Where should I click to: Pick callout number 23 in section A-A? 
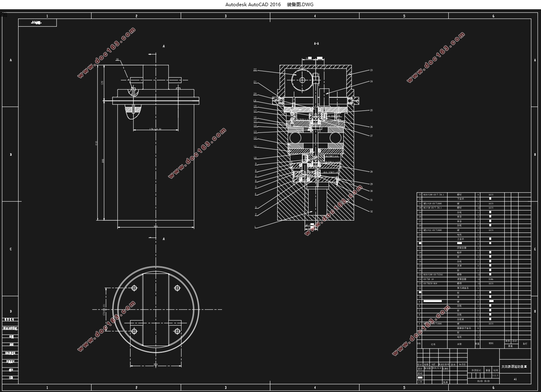pyautogui.click(x=371, y=70)
